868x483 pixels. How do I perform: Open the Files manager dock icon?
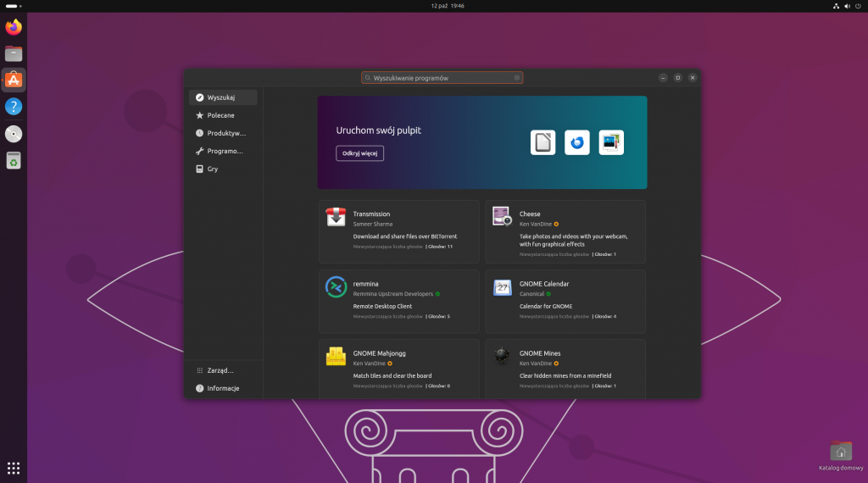tap(14, 53)
